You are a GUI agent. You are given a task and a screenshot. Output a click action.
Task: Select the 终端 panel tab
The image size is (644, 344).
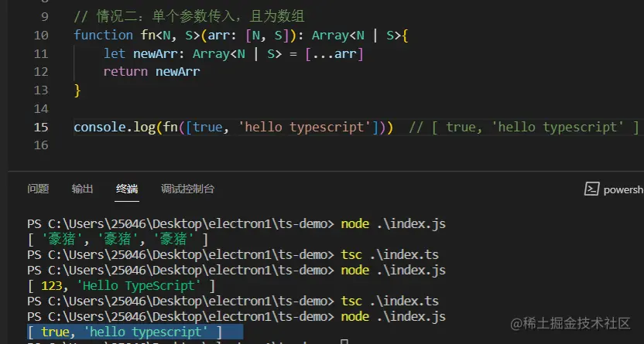click(127, 189)
